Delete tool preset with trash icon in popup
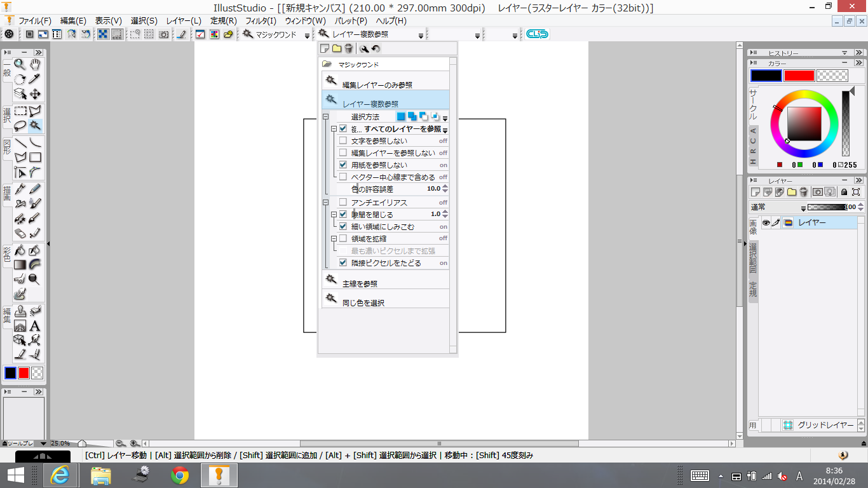 (x=349, y=48)
